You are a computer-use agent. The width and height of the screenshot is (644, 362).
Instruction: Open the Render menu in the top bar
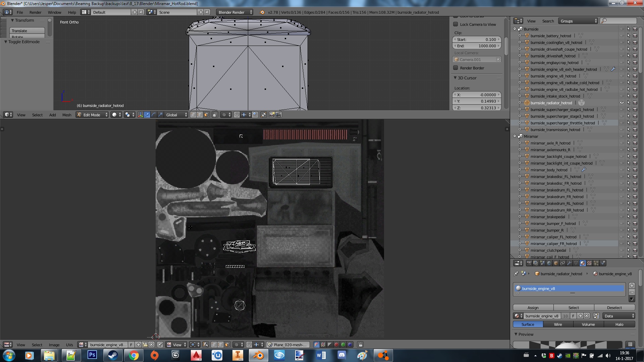[35, 12]
